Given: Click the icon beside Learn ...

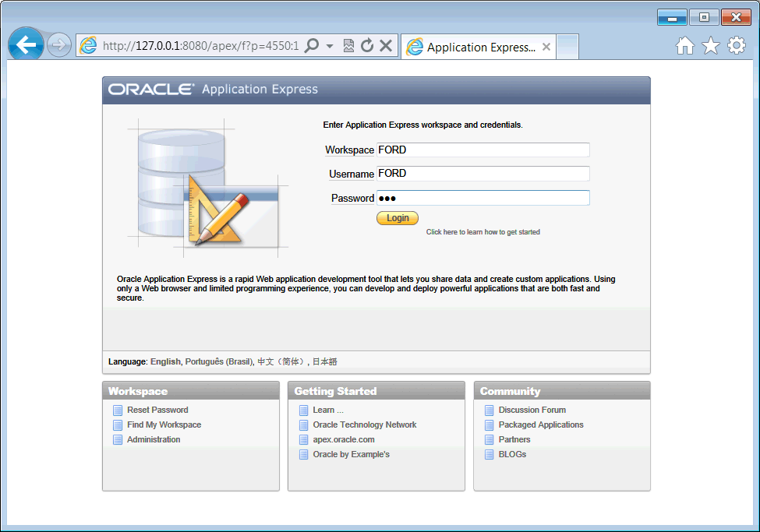Looking at the screenshot, I should (x=303, y=410).
